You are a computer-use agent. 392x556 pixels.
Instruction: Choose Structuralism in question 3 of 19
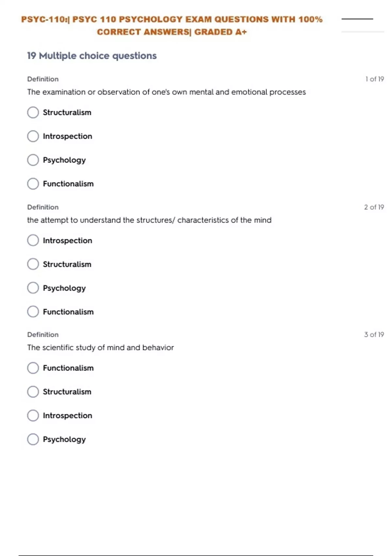[33, 392]
